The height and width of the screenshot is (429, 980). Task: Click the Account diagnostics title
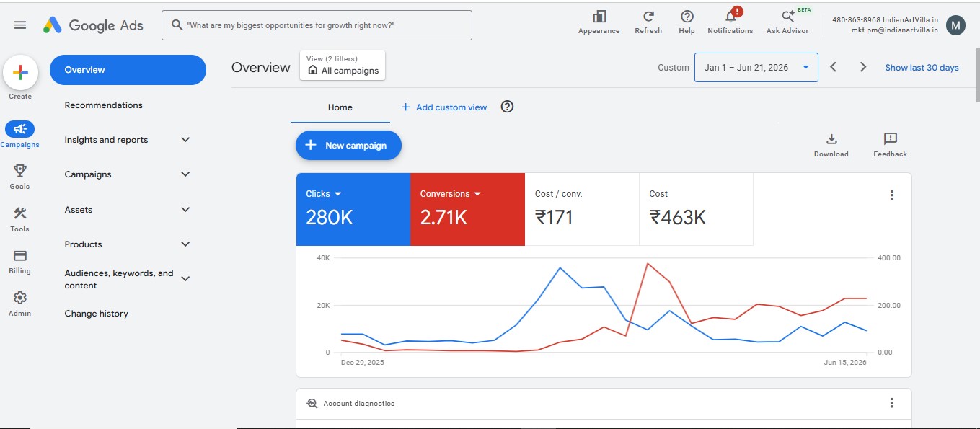click(x=359, y=404)
